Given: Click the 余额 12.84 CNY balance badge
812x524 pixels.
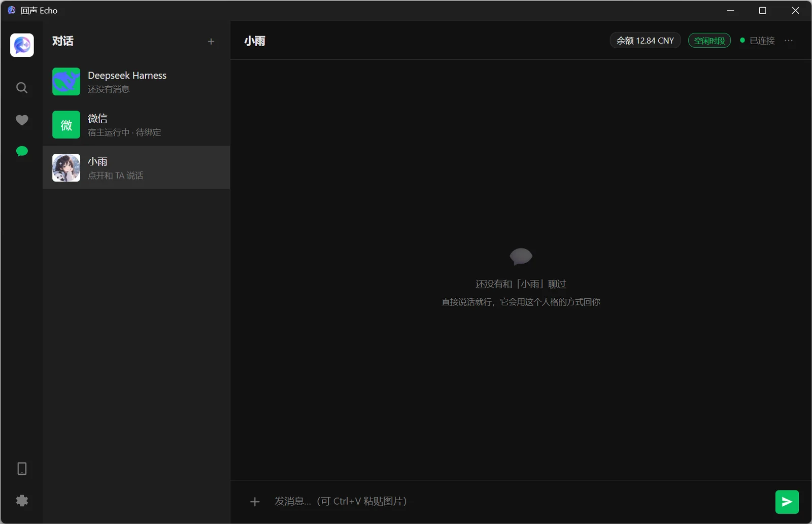Looking at the screenshot, I should pos(645,41).
